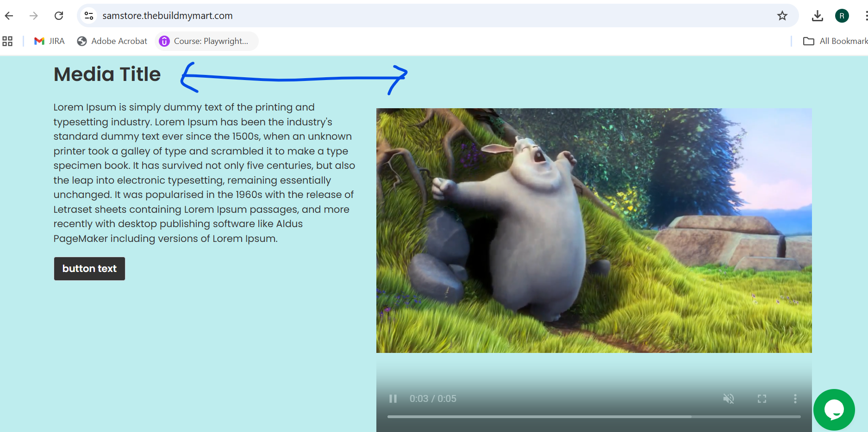Image resolution: width=868 pixels, height=432 pixels.
Task: Click the 'button text' button
Action: click(89, 269)
